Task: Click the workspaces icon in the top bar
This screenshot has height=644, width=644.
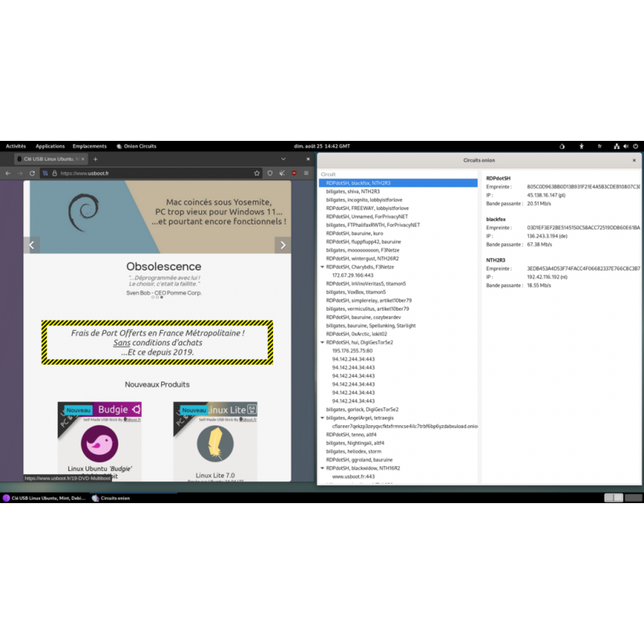Action: [617, 147]
